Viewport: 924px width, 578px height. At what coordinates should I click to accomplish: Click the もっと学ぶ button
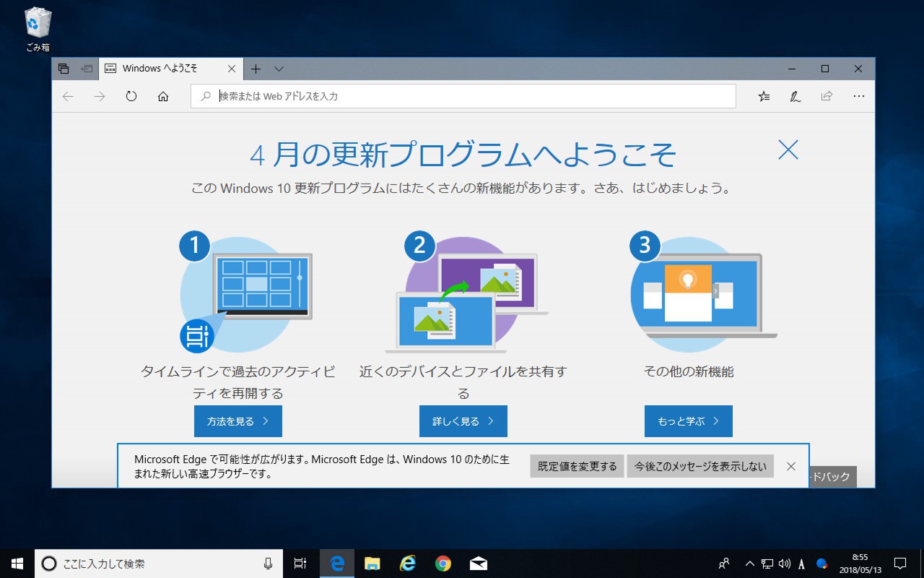click(x=688, y=421)
